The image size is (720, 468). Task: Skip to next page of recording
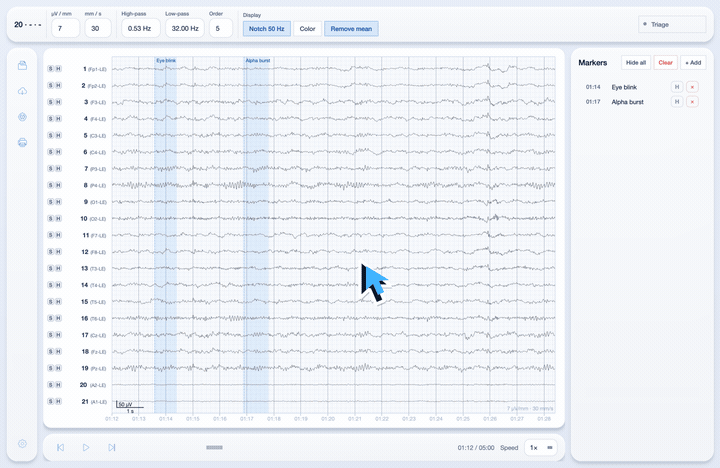(x=112, y=447)
